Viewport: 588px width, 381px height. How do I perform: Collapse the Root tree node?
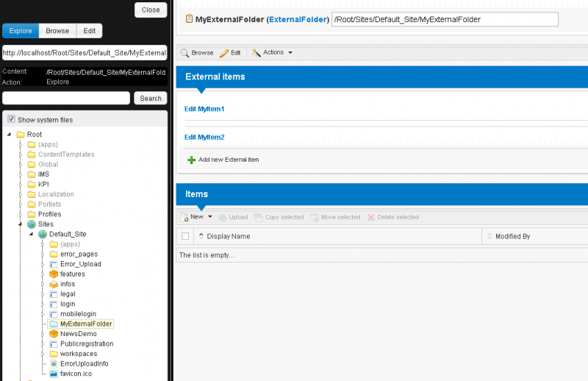[10, 134]
